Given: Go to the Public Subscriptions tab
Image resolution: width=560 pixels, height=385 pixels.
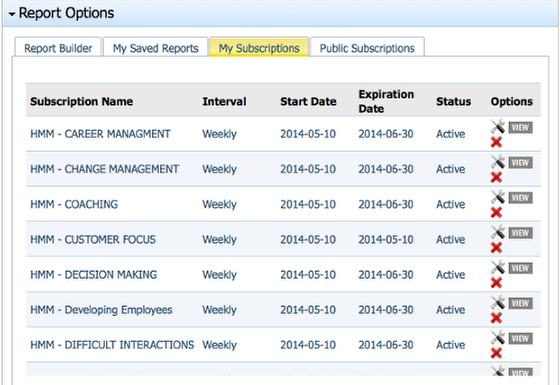Looking at the screenshot, I should (x=367, y=48).
